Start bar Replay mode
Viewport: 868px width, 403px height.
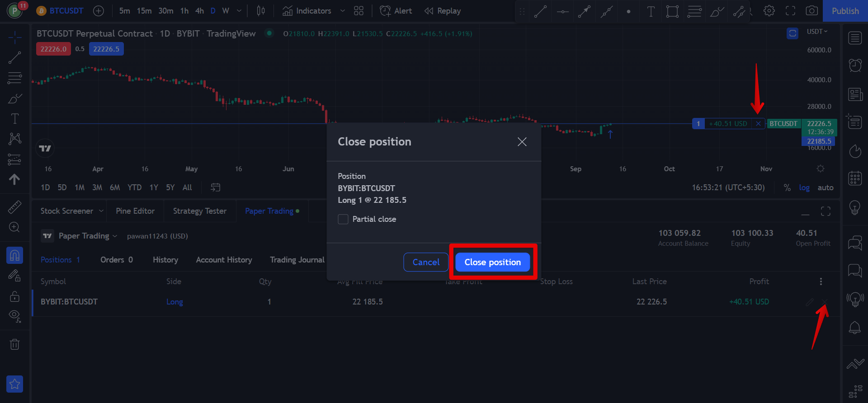click(443, 11)
